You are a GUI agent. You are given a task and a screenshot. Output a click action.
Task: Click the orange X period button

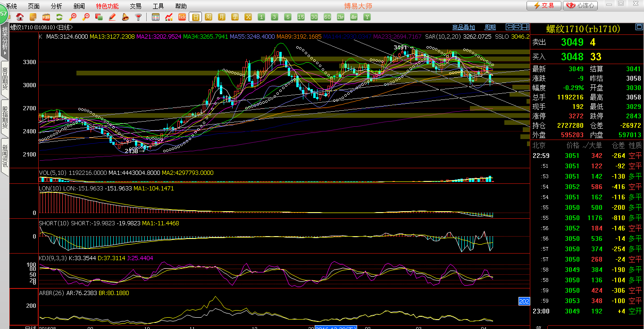pos(248,17)
